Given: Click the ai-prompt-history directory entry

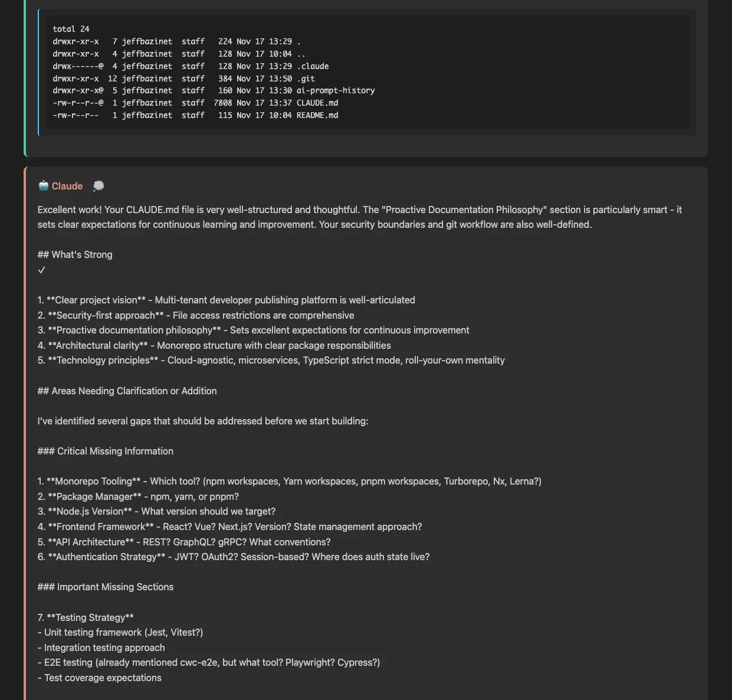Looking at the screenshot, I should tap(336, 90).
